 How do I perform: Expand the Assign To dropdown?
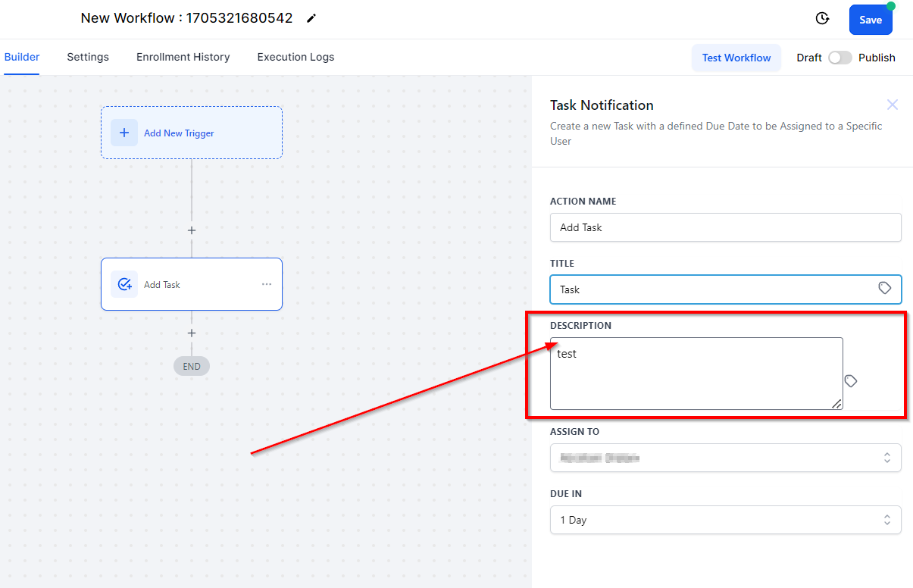click(x=725, y=458)
